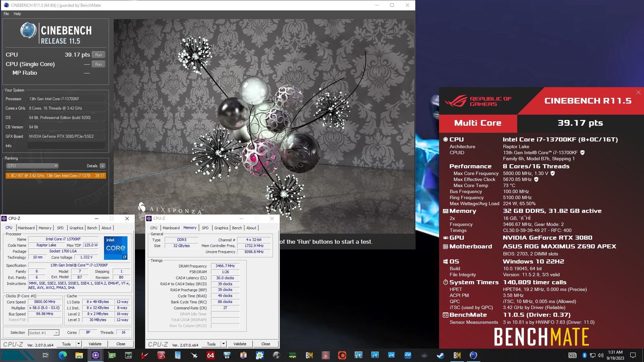
Task: Open Task View on the taskbar
Action: pos(46,355)
